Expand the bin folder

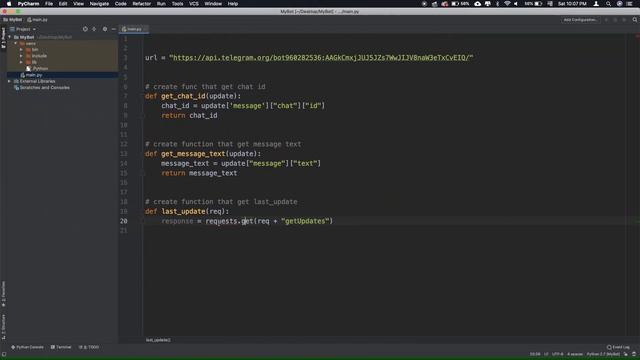click(x=21, y=49)
